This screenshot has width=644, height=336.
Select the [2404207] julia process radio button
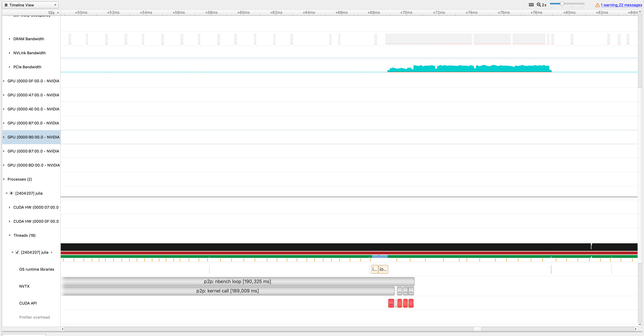click(12, 193)
